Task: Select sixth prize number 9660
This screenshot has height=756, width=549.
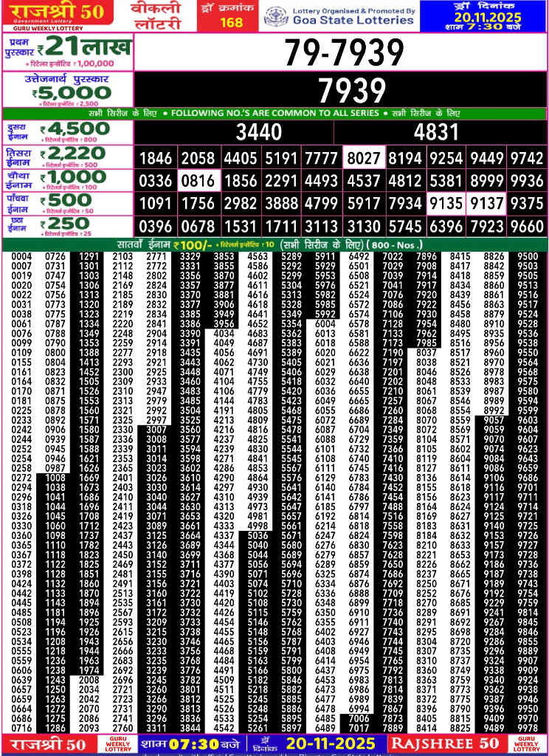Action: click(527, 227)
